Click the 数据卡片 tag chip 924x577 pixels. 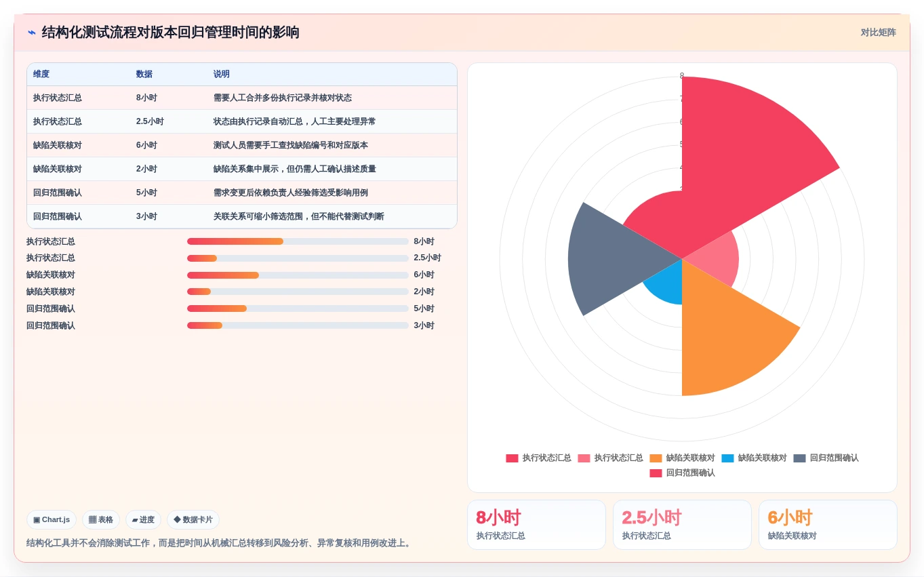(x=193, y=520)
